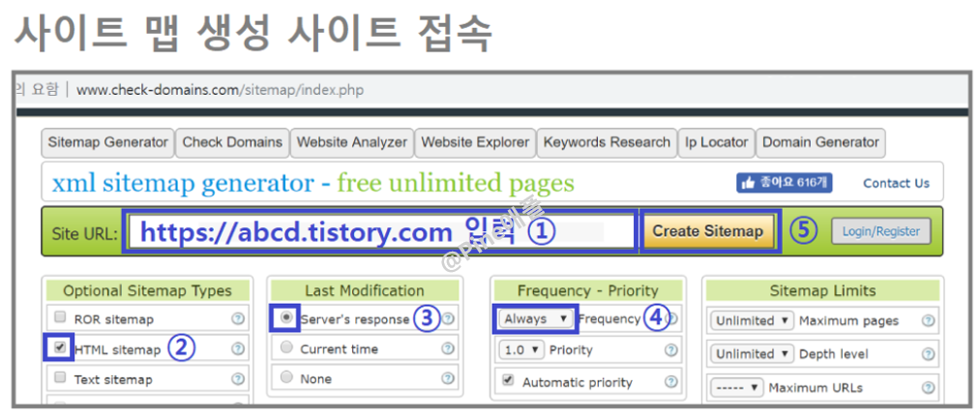Click the Last Modification header
Viewport: 980px width, 419px height.
(x=365, y=291)
